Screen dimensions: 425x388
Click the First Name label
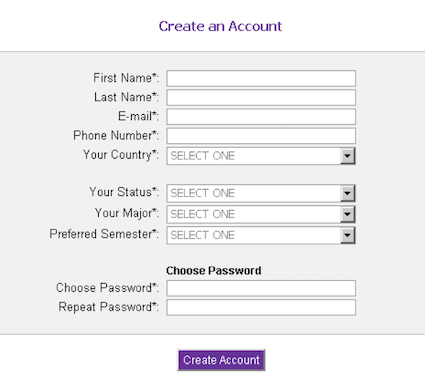(126, 78)
